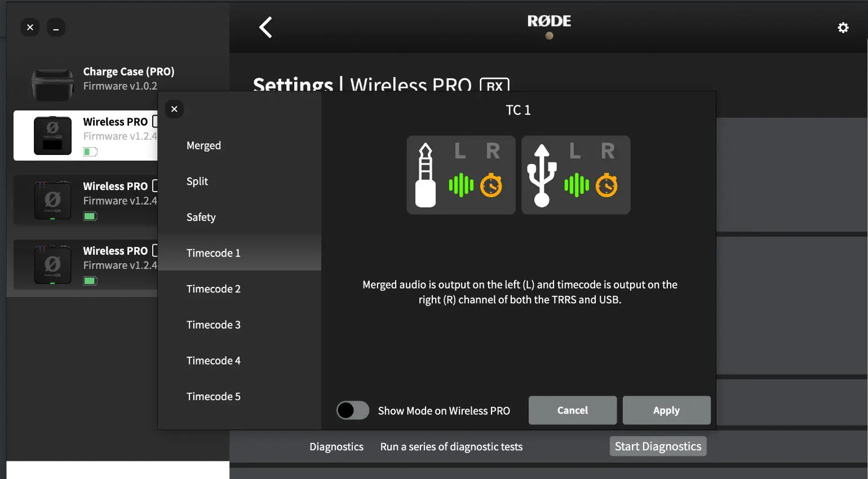Click the back arrow
Screen dimensions: 868x479
(265, 27)
